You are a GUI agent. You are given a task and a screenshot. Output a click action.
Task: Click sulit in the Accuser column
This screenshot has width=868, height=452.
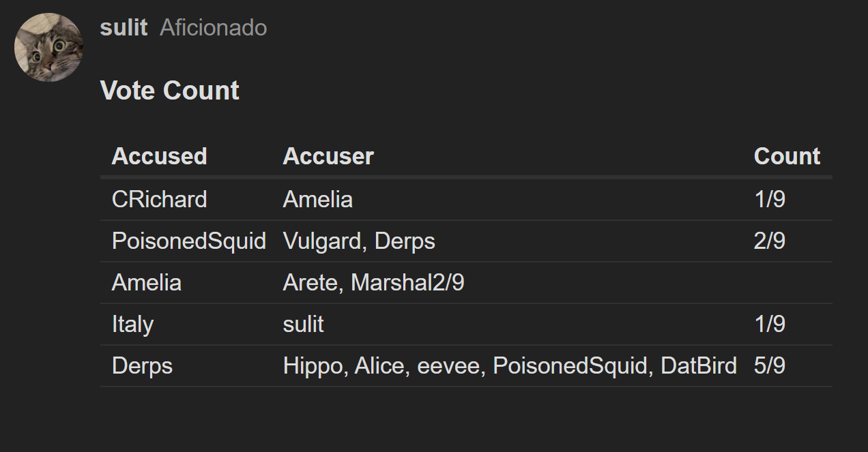tap(303, 324)
